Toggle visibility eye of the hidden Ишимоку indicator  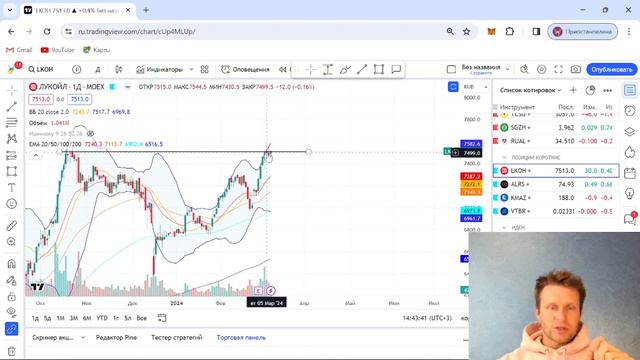(91, 133)
